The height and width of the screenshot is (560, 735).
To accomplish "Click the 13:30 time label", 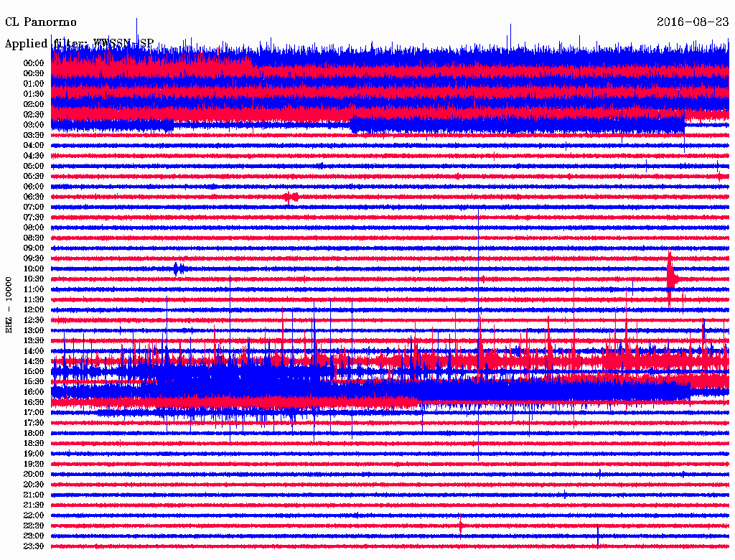I will coord(33,341).
